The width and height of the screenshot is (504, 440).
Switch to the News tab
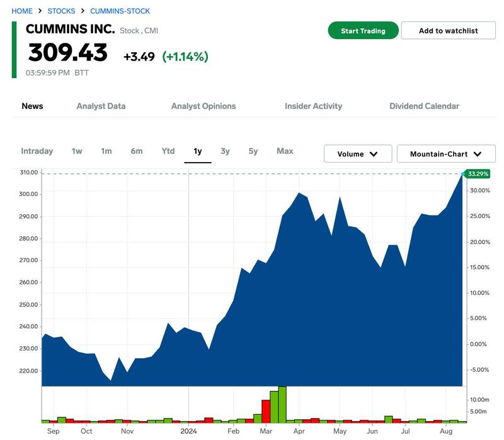[x=32, y=106]
